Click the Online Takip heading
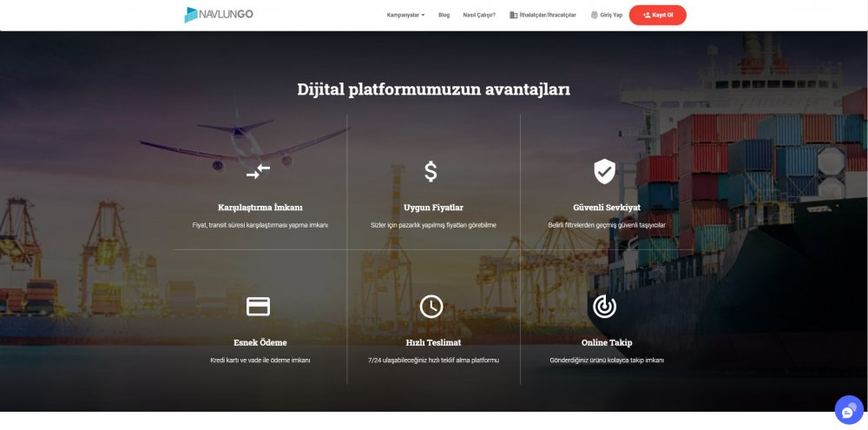 click(607, 342)
